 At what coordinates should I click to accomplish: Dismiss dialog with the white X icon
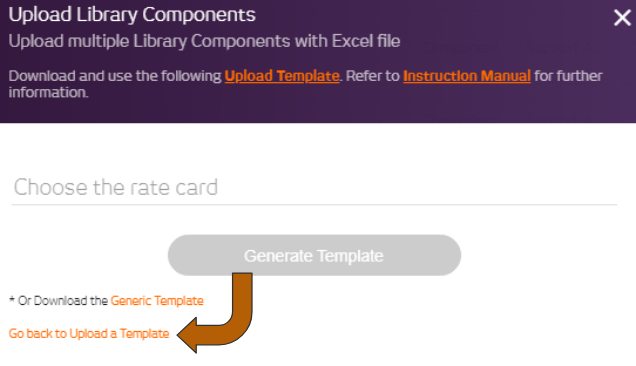622,18
